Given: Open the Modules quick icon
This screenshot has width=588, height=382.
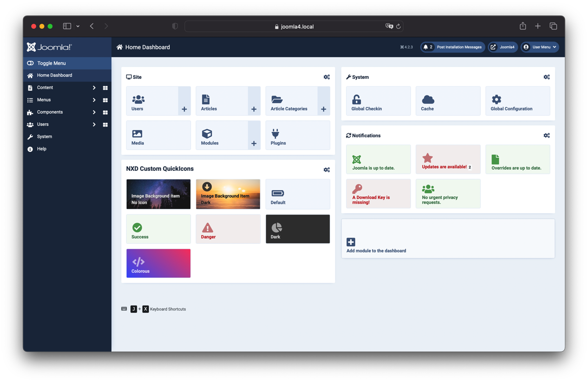Looking at the screenshot, I should click(222, 135).
